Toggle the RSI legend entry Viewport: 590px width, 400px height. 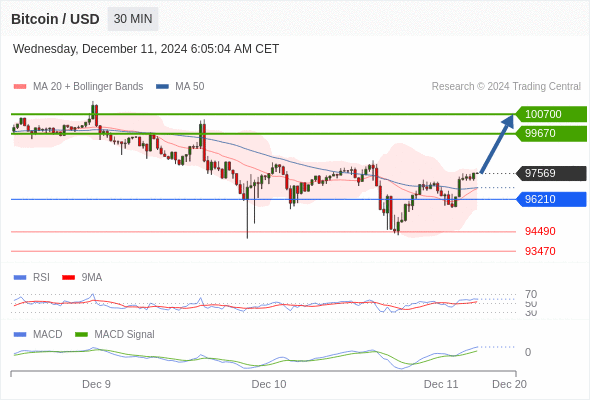pyautogui.click(x=32, y=277)
